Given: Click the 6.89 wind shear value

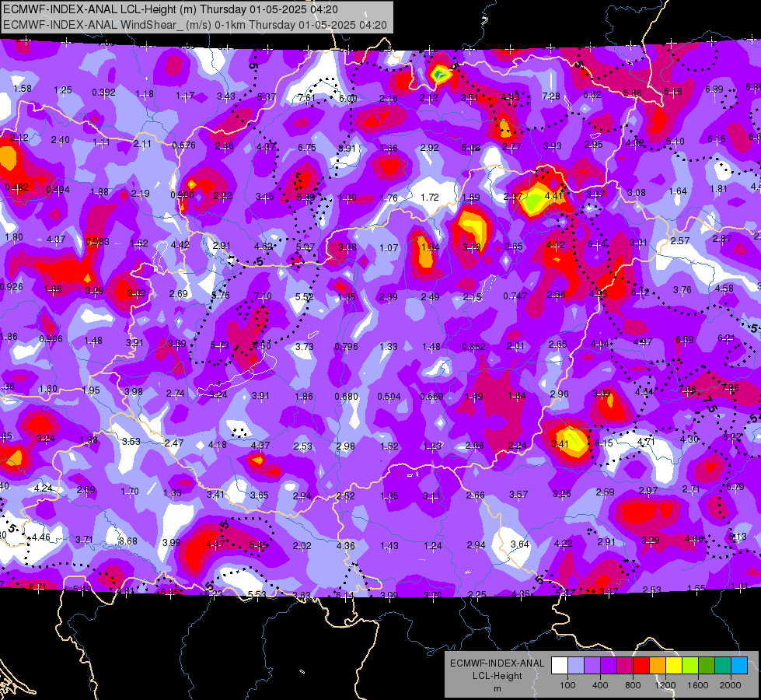Looking at the screenshot, I should coord(714,89).
